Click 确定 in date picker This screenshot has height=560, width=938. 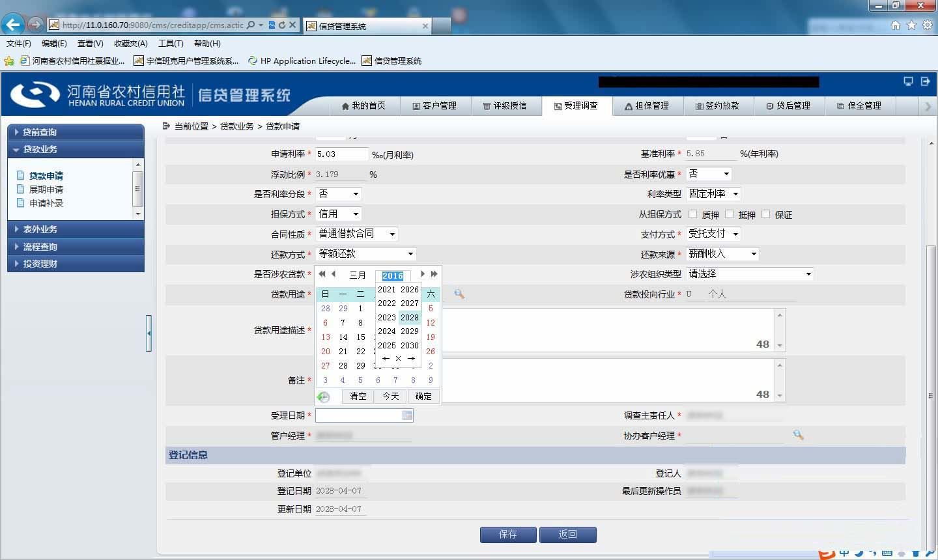(423, 397)
